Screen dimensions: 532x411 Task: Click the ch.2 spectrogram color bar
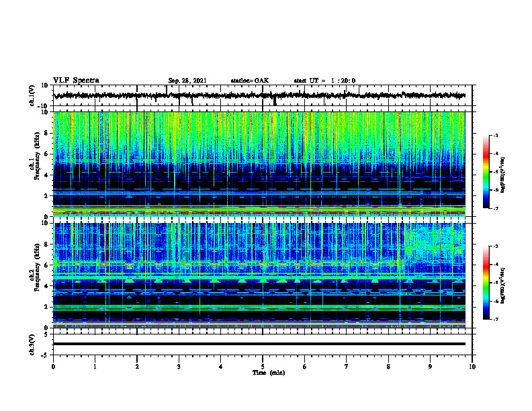point(486,283)
